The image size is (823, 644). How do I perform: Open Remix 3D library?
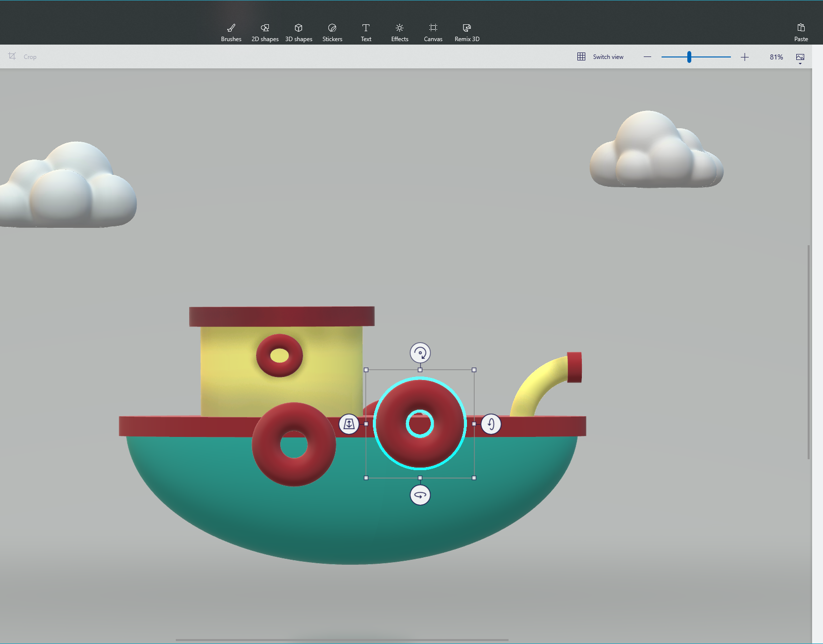tap(467, 32)
